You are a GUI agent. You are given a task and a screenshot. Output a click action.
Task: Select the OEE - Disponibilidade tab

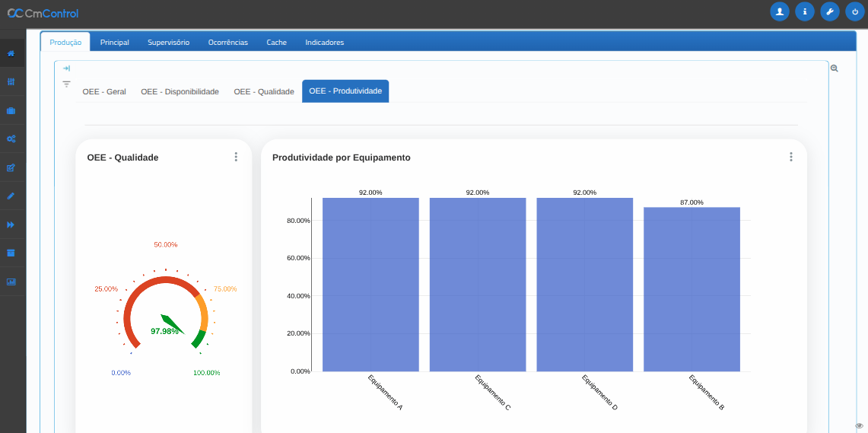pos(180,91)
